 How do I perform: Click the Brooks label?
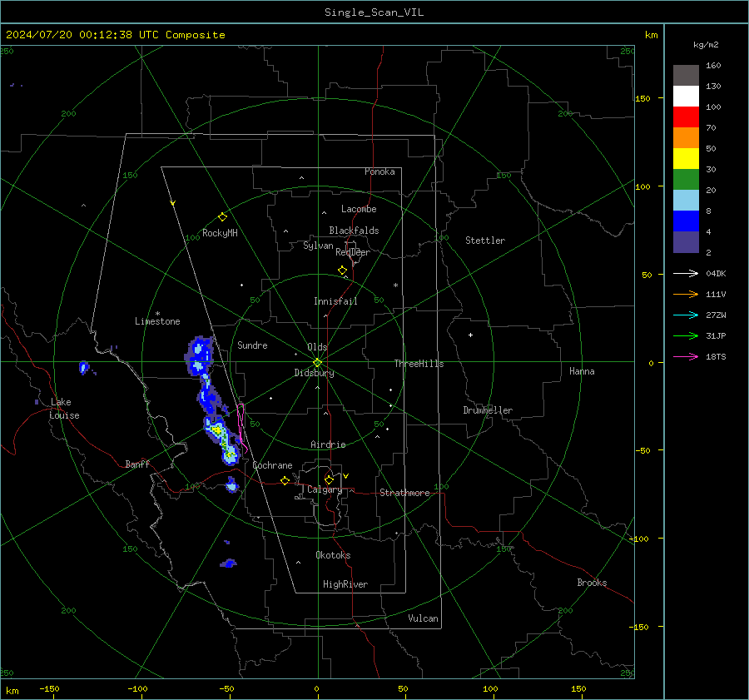[x=592, y=583]
